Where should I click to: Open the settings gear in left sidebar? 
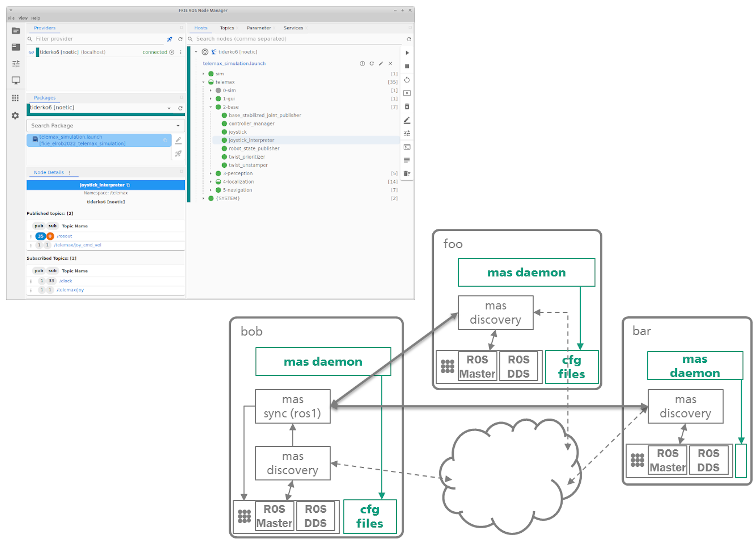(x=15, y=116)
